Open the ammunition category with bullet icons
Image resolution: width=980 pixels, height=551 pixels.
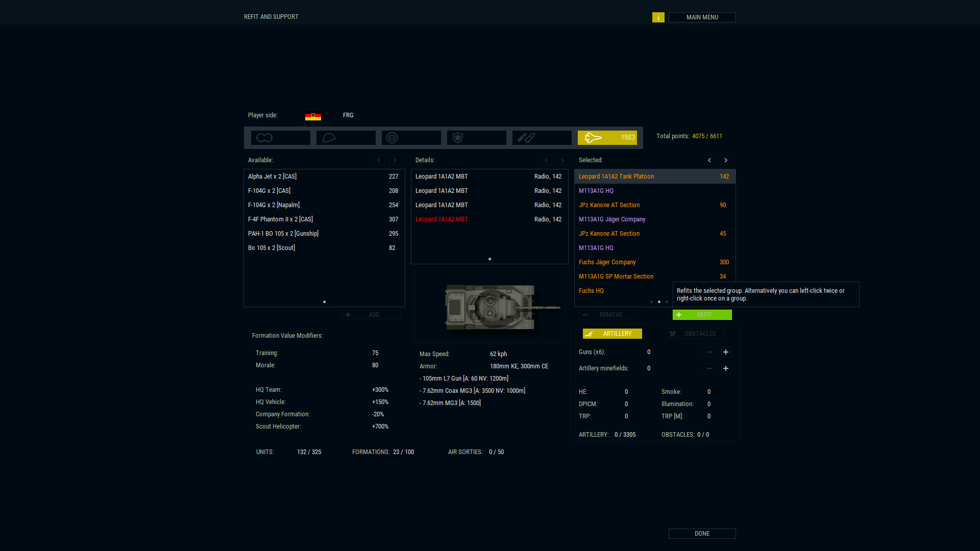click(525, 137)
